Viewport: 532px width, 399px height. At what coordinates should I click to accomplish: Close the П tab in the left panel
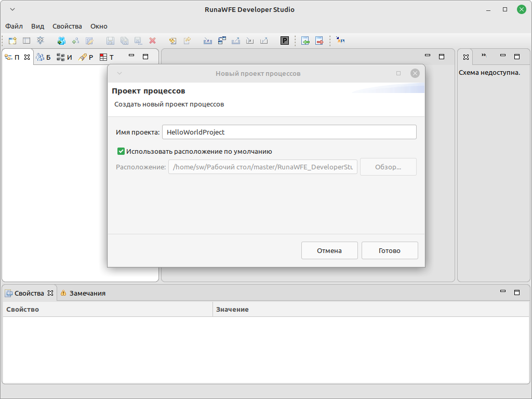(x=27, y=57)
